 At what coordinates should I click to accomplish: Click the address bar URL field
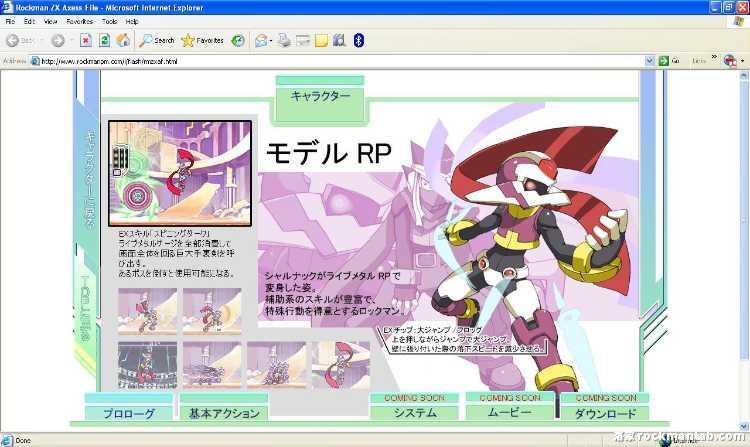[337, 61]
